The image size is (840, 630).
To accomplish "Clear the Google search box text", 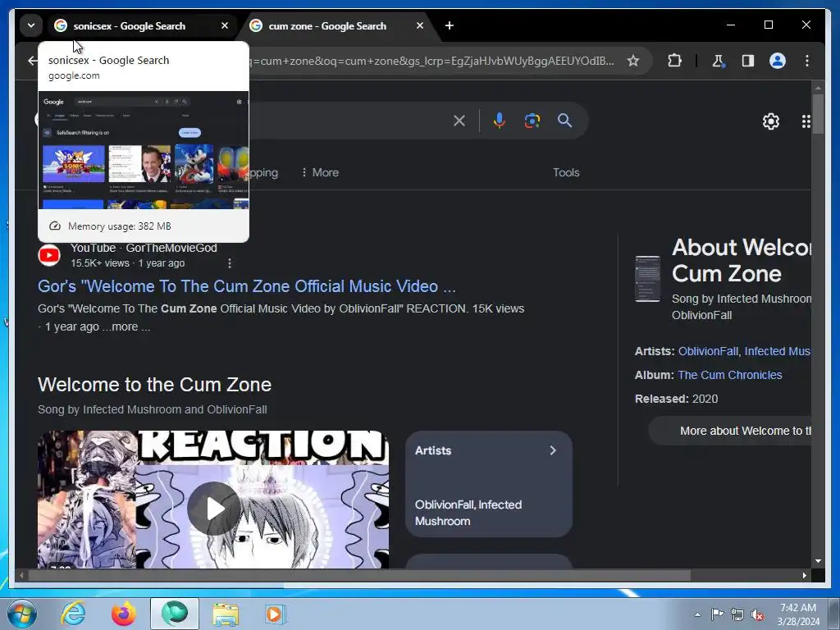I will coord(459,121).
